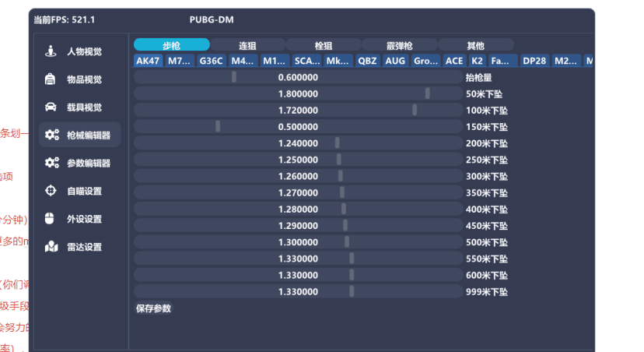Open 载具视觉 sidebar label
The image size is (644, 352).
click(x=84, y=107)
